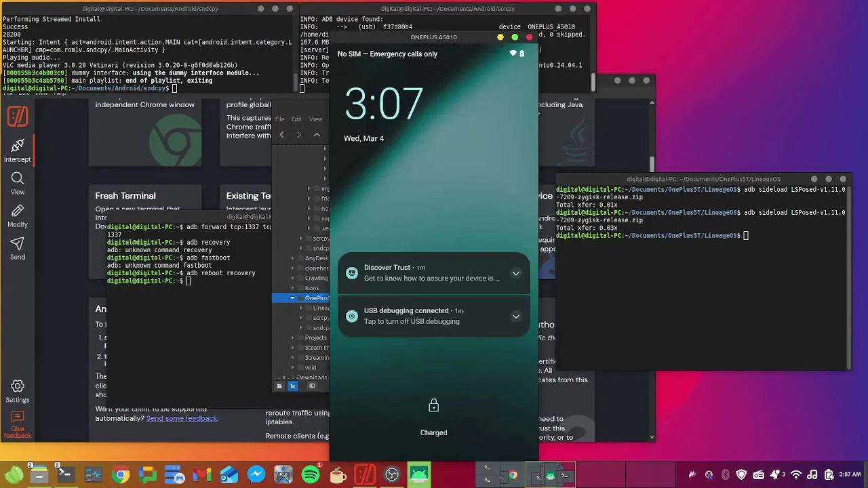Expand the void folder in file tree

[293, 367]
